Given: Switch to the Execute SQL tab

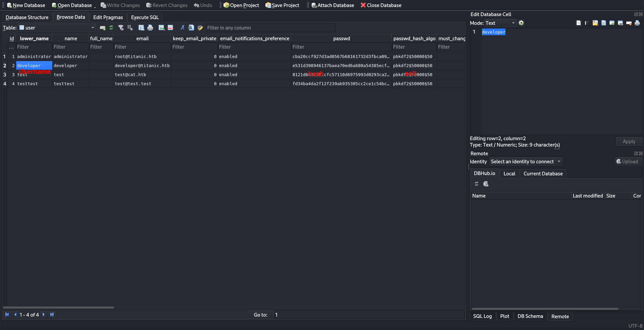Looking at the screenshot, I should [145, 17].
